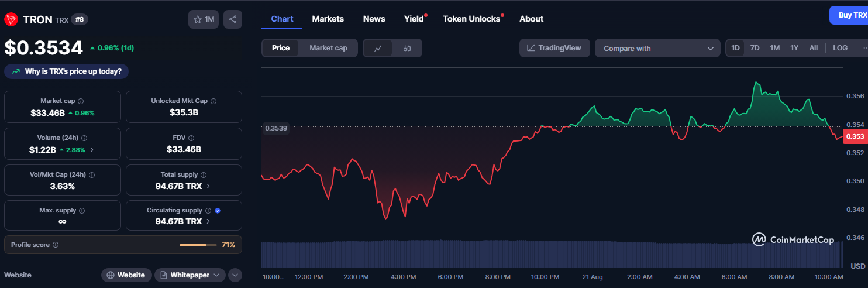This screenshot has width=868, height=288.
Task: Click the TRON logo icon
Action: pos(11,20)
